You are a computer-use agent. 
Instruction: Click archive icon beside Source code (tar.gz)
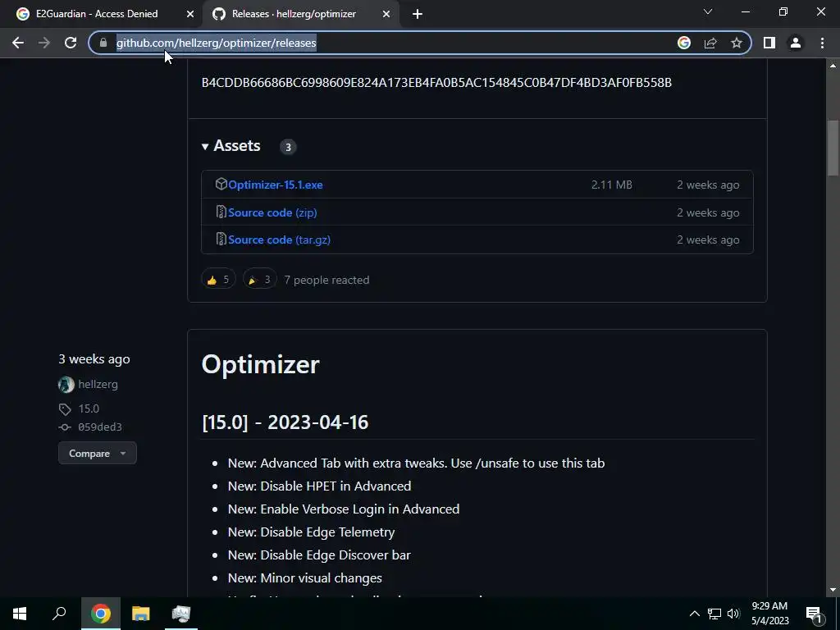(221, 239)
